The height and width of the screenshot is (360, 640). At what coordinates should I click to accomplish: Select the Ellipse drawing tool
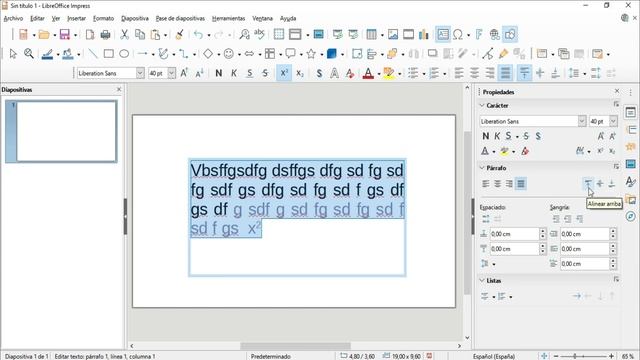pyautogui.click(x=124, y=53)
